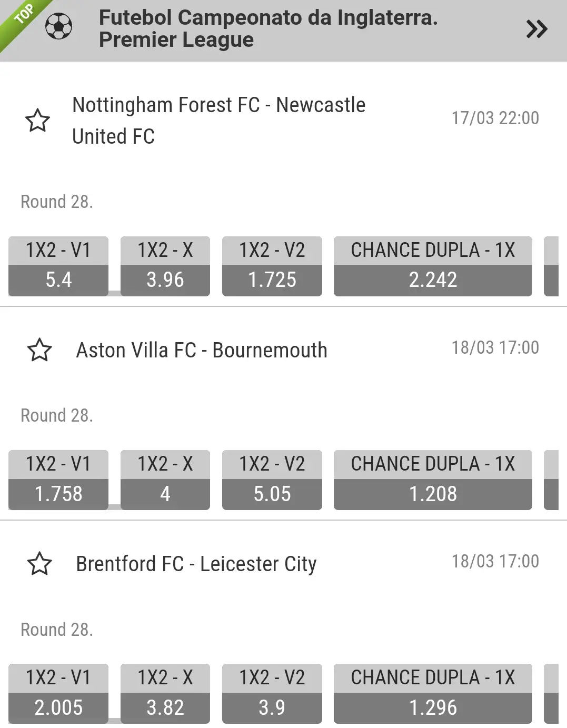The height and width of the screenshot is (728, 567).
Task: Click the soccer ball sport icon
Action: click(58, 26)
